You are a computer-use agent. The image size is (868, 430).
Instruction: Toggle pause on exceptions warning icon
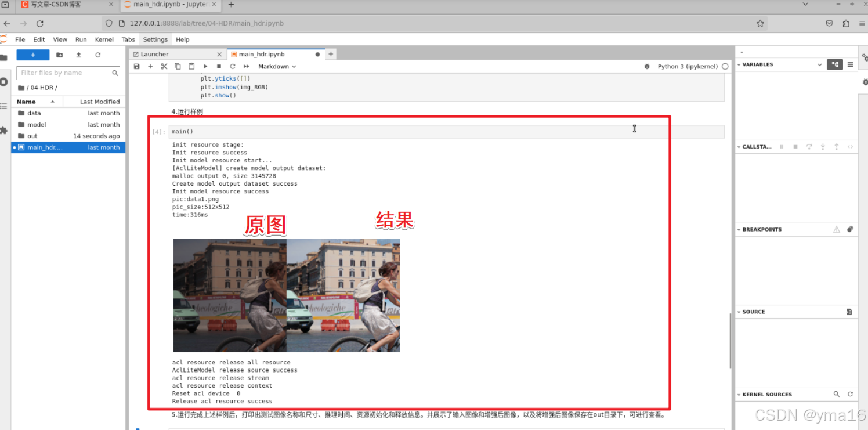click(837, 229)
